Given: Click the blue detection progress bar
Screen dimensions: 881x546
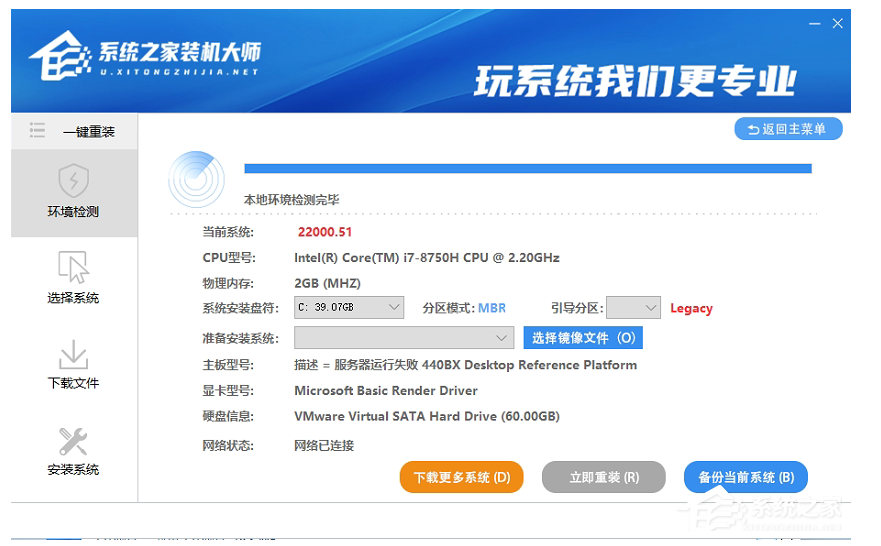Looking at the screenshot, I should pos(528,169).
